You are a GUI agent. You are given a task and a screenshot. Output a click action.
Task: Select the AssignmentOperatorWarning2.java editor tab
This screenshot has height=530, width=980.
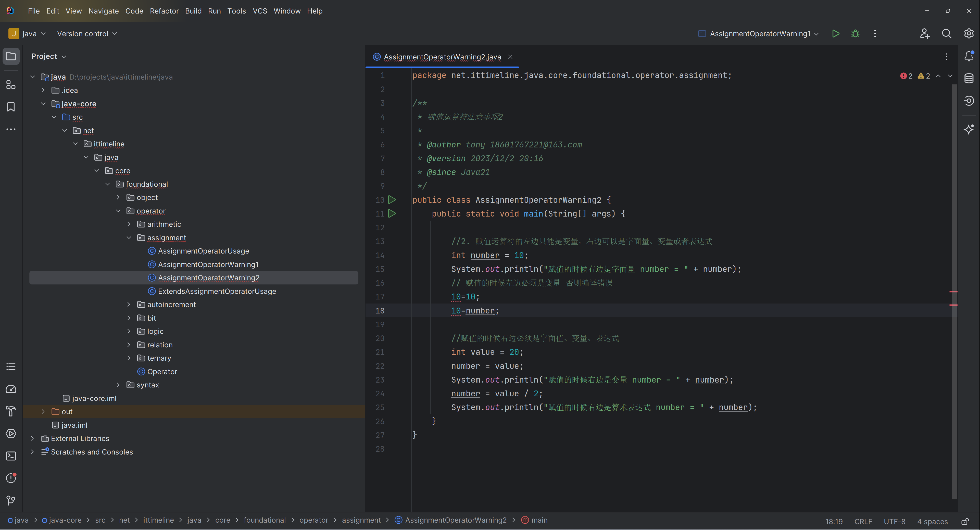pos(442,57)
